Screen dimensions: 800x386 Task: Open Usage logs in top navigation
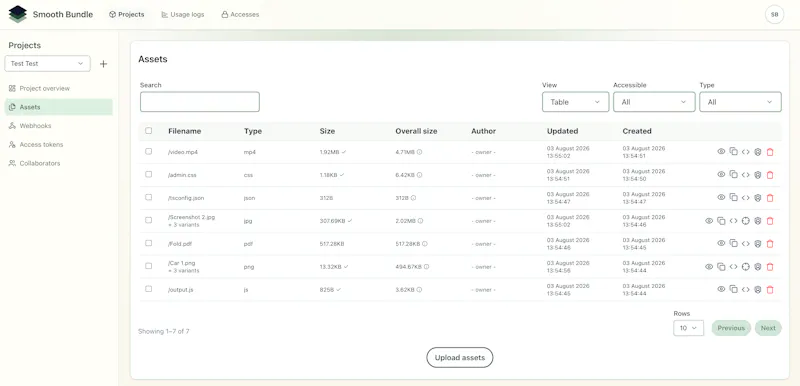coord(183,15)
